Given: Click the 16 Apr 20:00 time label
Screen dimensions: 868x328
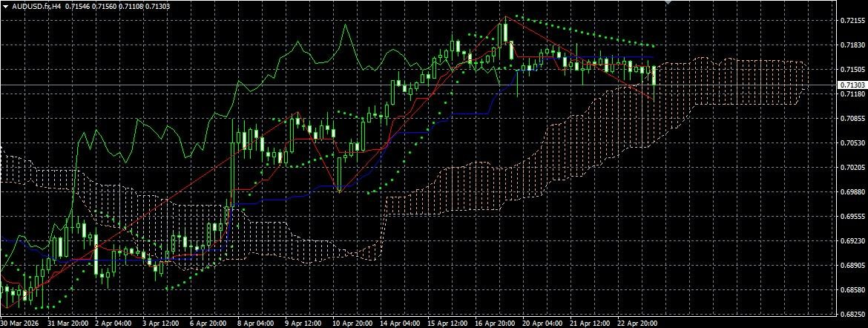Looking at the screenshot, I should tap(494, 323).
